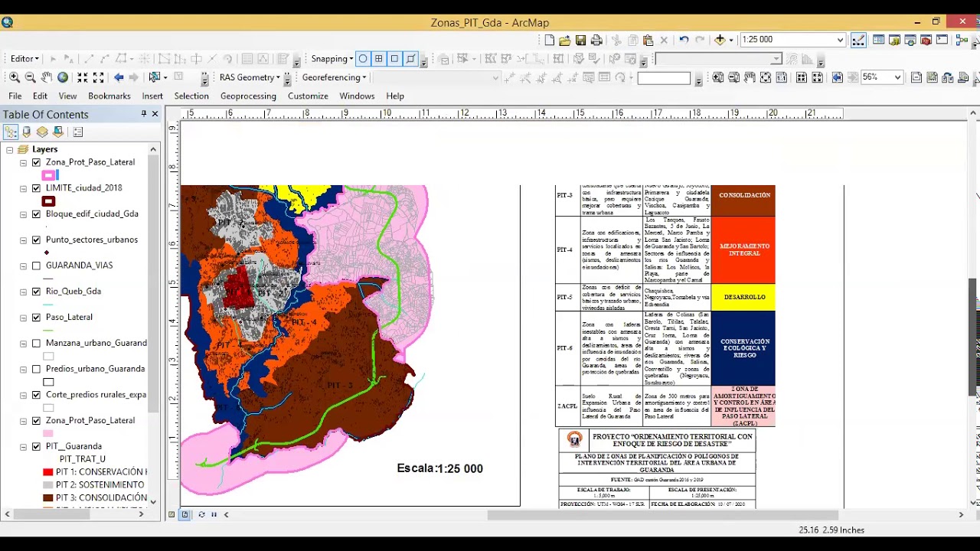Open the File menu
The image size is (980, 551).
pos(15,96)
